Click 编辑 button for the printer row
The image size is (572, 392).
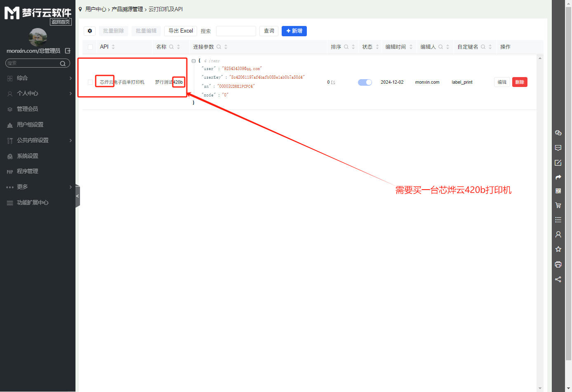tap(502, 82)
